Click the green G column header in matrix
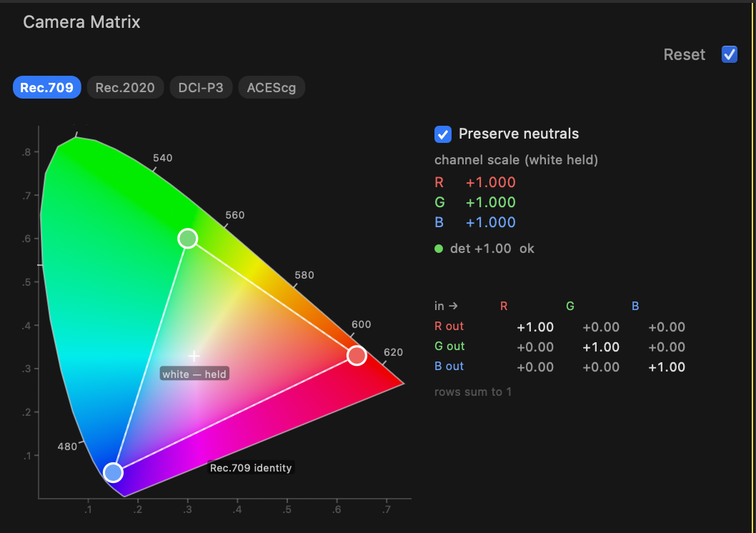This screenshot has height=533, width=756. pos(570,306)
